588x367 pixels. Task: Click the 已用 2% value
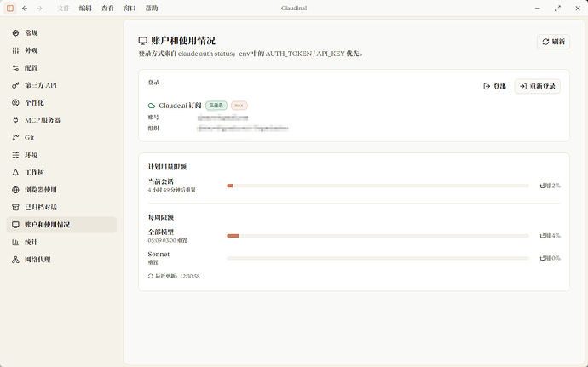click(551, 186)
